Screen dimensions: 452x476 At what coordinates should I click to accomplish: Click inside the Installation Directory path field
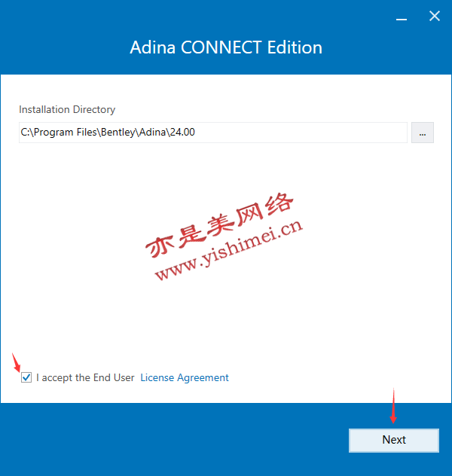pos(212,133)
